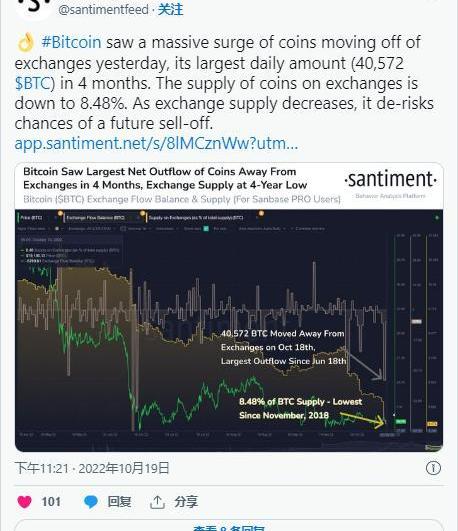Image resolution: width=458 pixels, height=531 pixels.
Task: Open the @santimentfeed handle
Action: tap(103, 9)
